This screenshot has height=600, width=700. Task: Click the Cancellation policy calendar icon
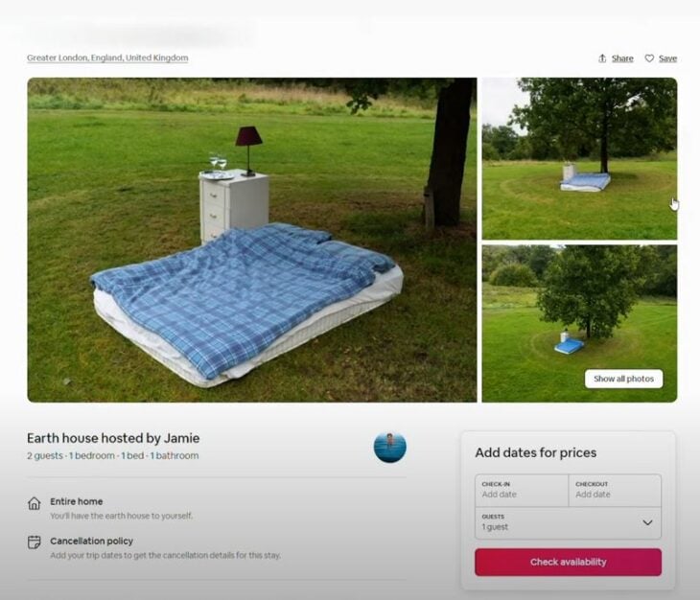pos(35,542)
